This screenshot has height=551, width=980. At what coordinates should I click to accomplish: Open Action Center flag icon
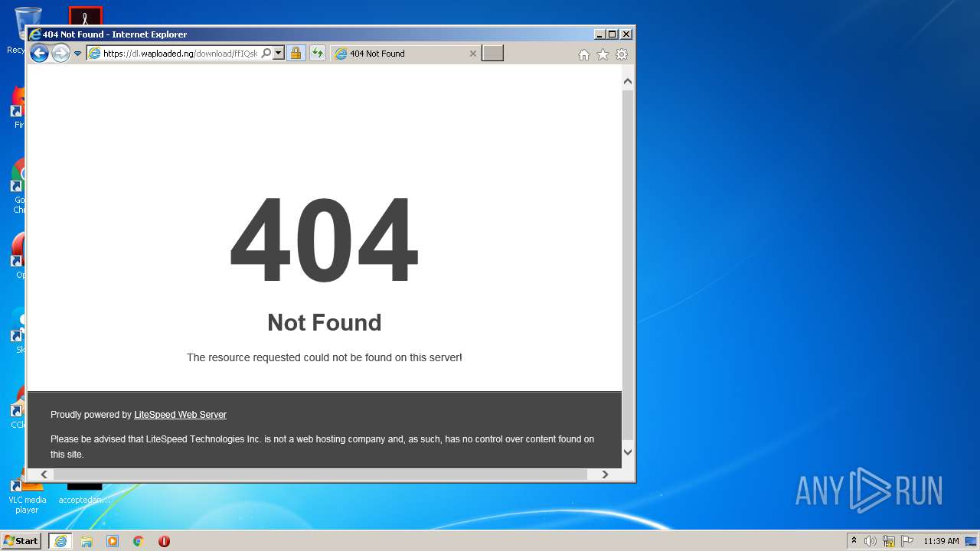pyautogui.click(x=907, y=541)
